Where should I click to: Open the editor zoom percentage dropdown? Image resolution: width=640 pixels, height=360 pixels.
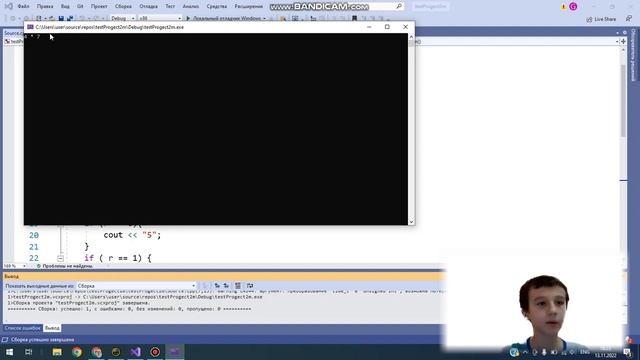[15, 266]
